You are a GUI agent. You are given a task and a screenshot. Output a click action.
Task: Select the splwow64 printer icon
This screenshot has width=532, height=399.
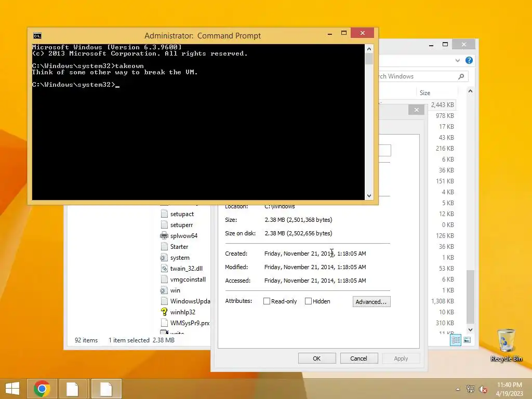pyautogui.click(x=164, y=235)
